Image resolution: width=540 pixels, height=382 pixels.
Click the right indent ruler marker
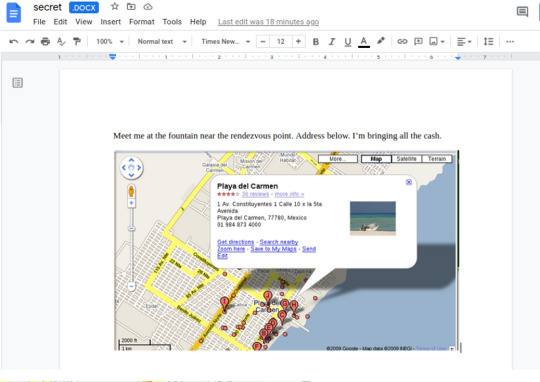(x=458, y=58)
